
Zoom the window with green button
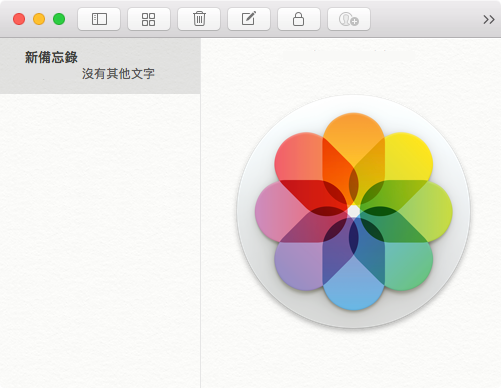point(59,19)
